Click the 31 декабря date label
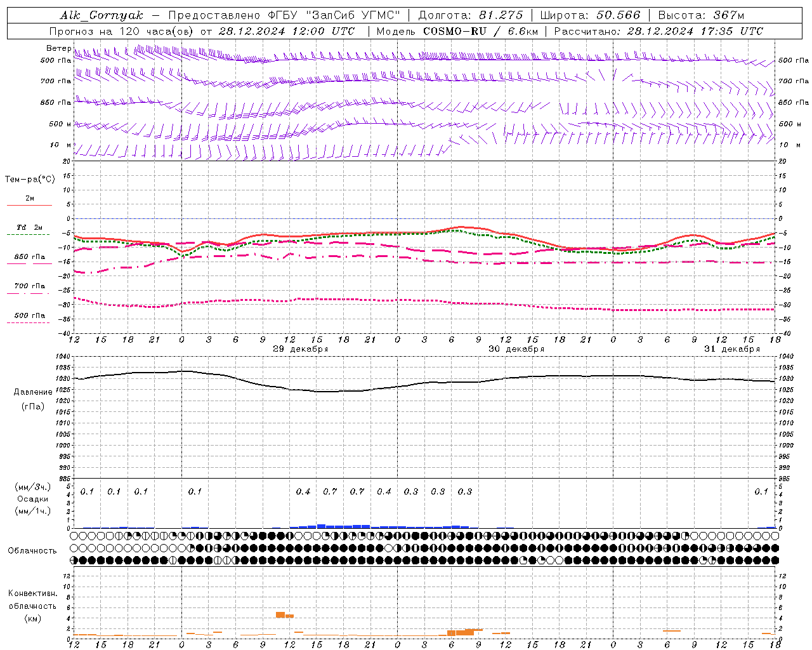The width and height of the screenshot is (812, 650). (x=731, y=348)
